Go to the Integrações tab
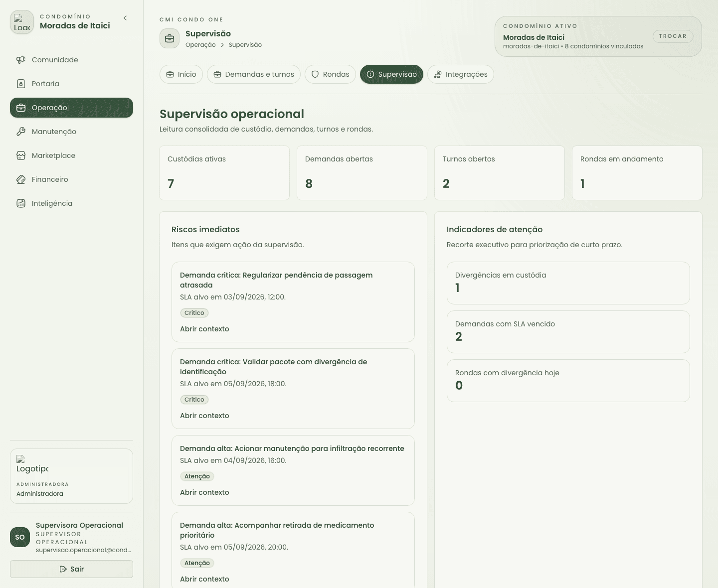The width and height of the screenshot is (718, 588). click(x=461, y=74)
